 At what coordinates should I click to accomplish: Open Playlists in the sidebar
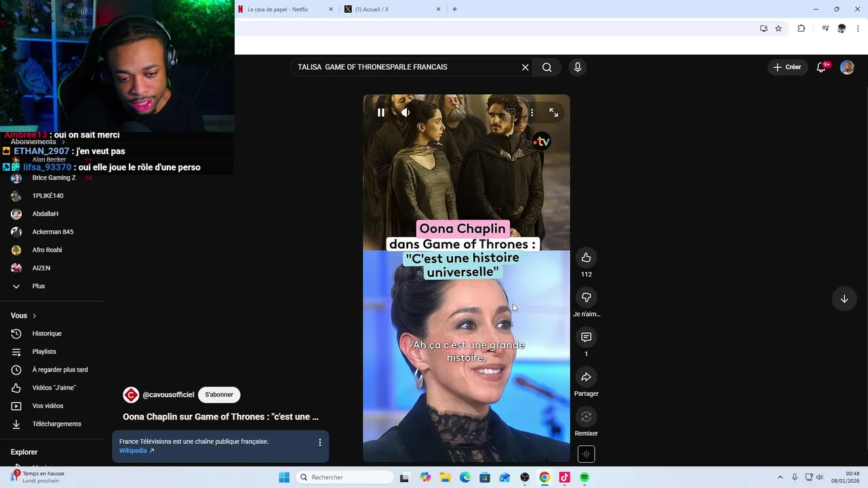pyautogui.click(x=44, y=352)
